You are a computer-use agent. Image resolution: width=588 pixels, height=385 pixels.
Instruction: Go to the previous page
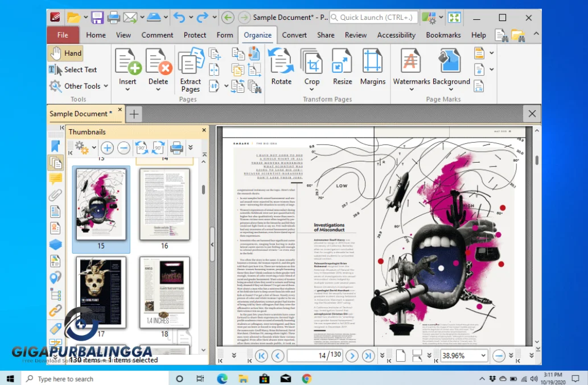coord(278,355)
